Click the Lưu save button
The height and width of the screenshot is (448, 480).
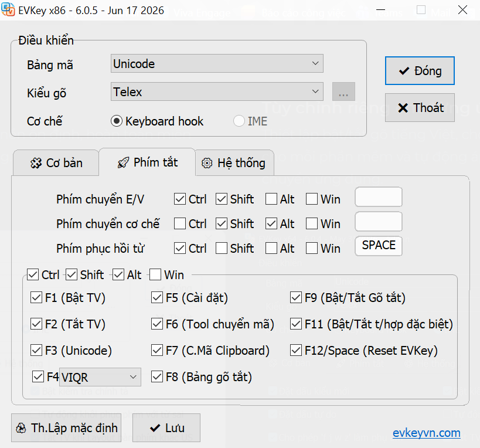[166, 428]
